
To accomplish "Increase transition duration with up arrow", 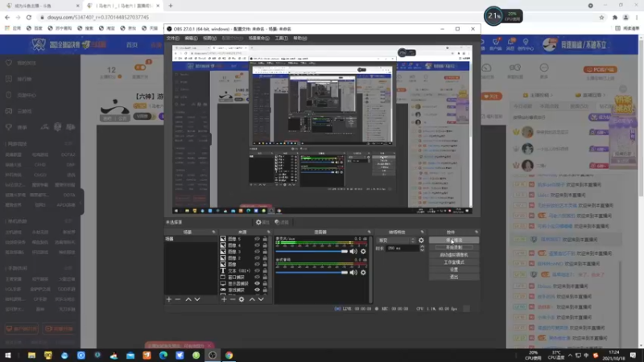I will pyautogui.click(x=422, y=247).
